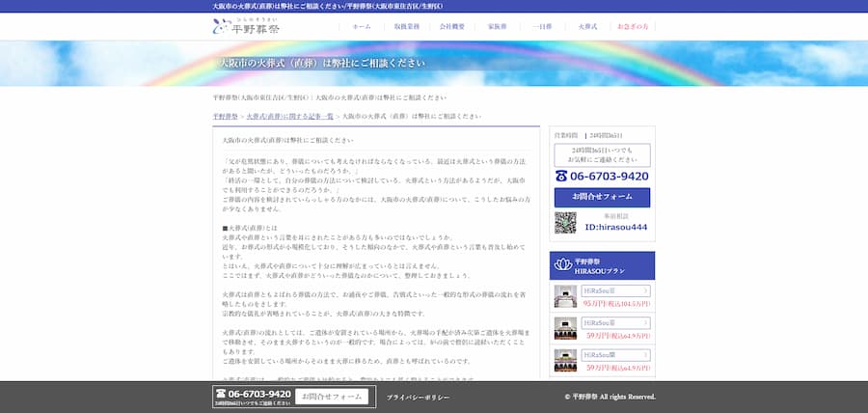Open the blue お問合せフォーム sidebar button
This screenshot has width=868, height=413.
602,197
